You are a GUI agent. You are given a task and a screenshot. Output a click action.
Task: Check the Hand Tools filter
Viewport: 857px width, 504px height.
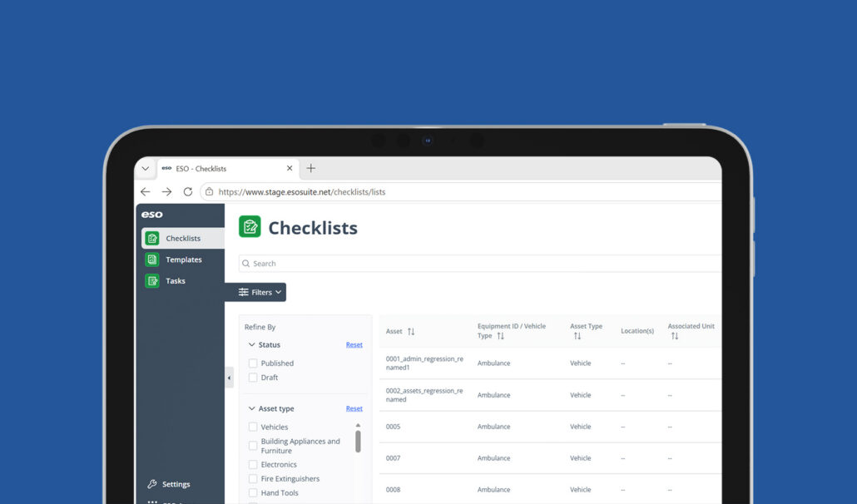252,493
